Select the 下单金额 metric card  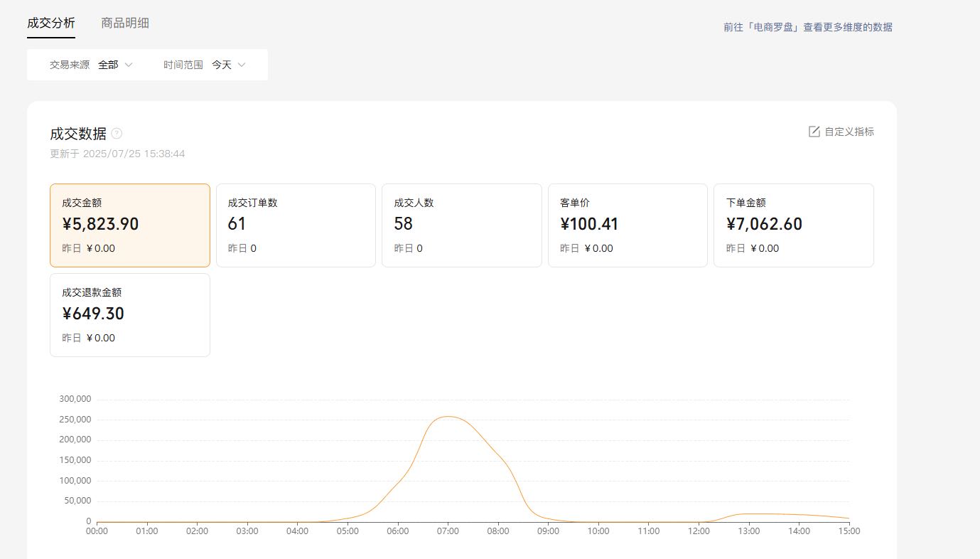pyautogui.click(x=794, y=225)
